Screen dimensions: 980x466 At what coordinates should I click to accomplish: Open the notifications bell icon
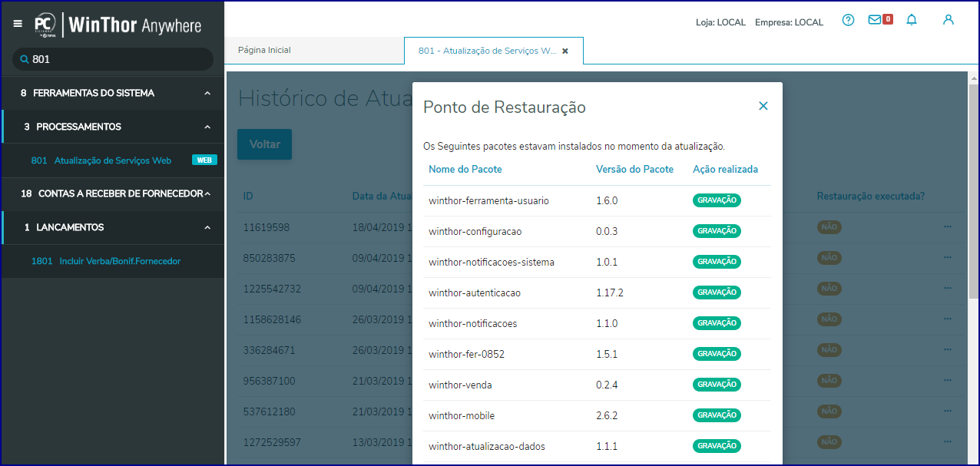coord(912,21)
